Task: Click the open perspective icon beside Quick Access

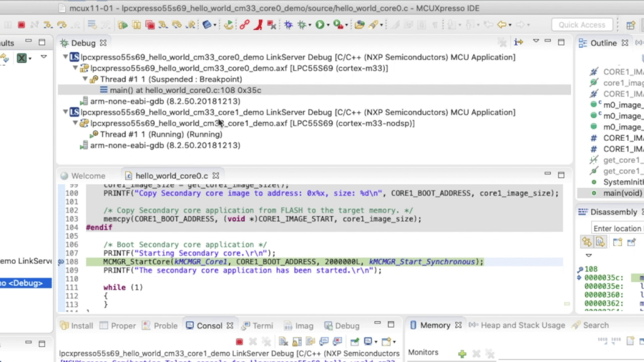Action: coord(630,25)
